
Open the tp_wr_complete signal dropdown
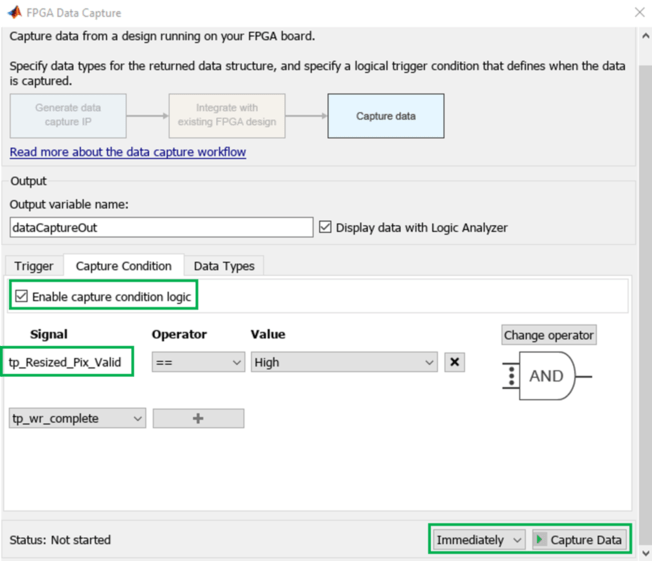(x=77, y=418)
